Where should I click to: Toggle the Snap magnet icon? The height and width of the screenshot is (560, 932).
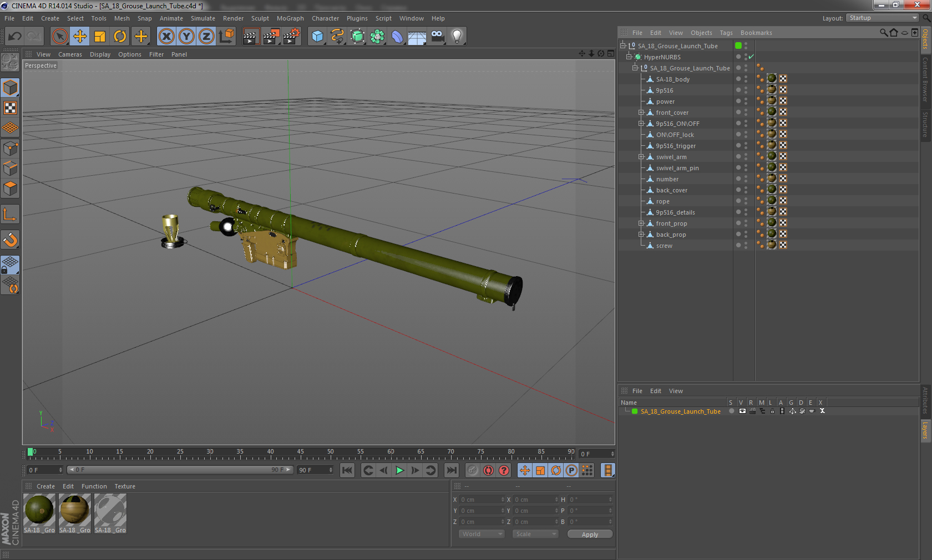pos(10,240)
